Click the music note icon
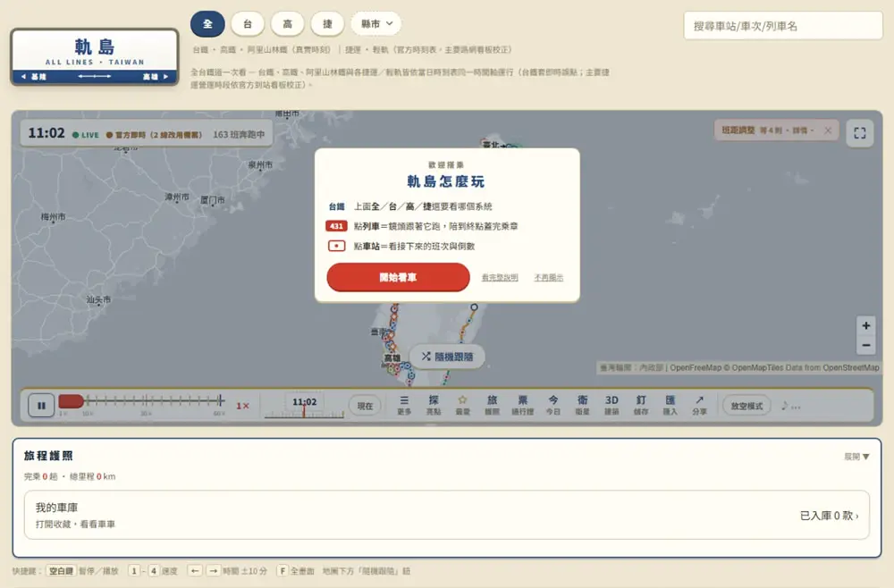 point(785,406)
